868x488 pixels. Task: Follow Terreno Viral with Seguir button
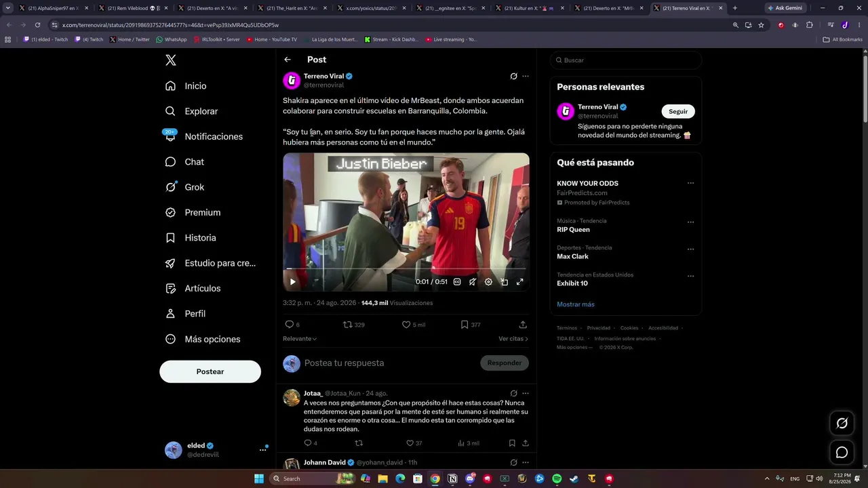coord(678,111)
